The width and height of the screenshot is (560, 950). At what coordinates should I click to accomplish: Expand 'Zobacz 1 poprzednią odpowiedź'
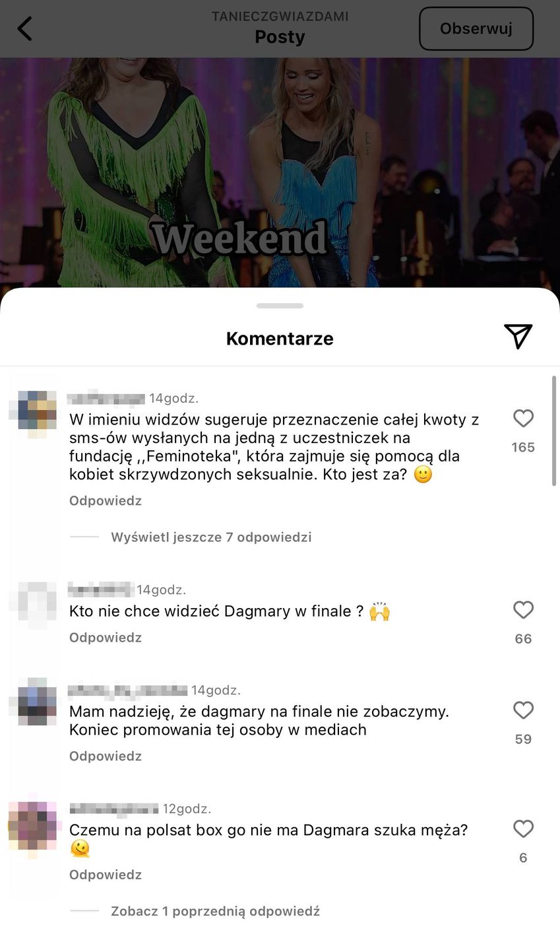coord(215,911)
